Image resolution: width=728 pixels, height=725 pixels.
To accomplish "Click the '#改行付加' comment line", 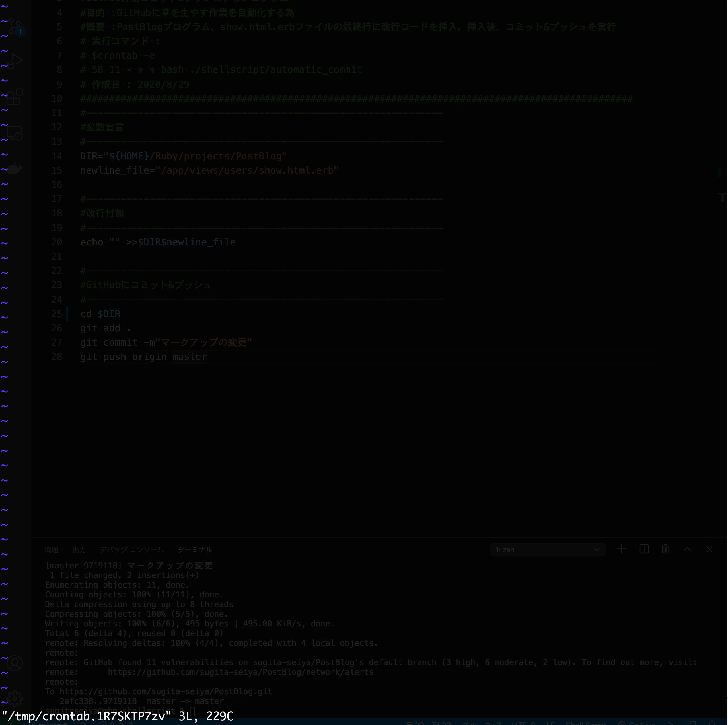I will coord(102,213).
